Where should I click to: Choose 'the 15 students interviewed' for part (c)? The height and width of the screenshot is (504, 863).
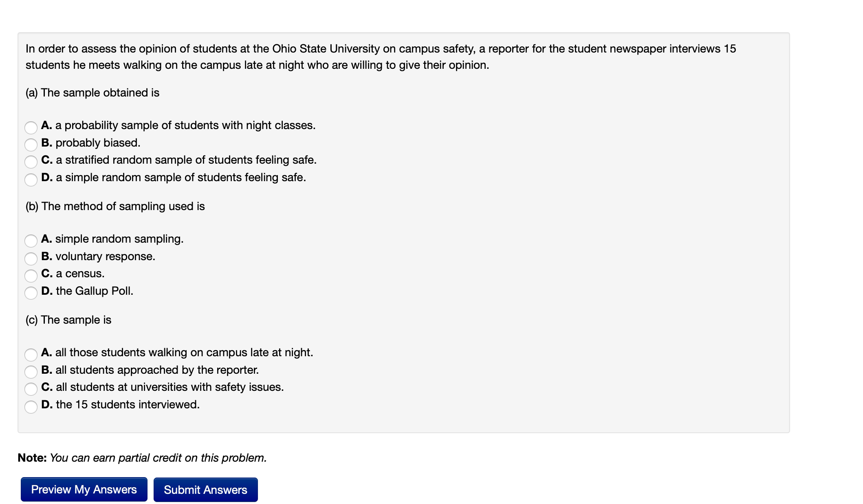(31, 407)
